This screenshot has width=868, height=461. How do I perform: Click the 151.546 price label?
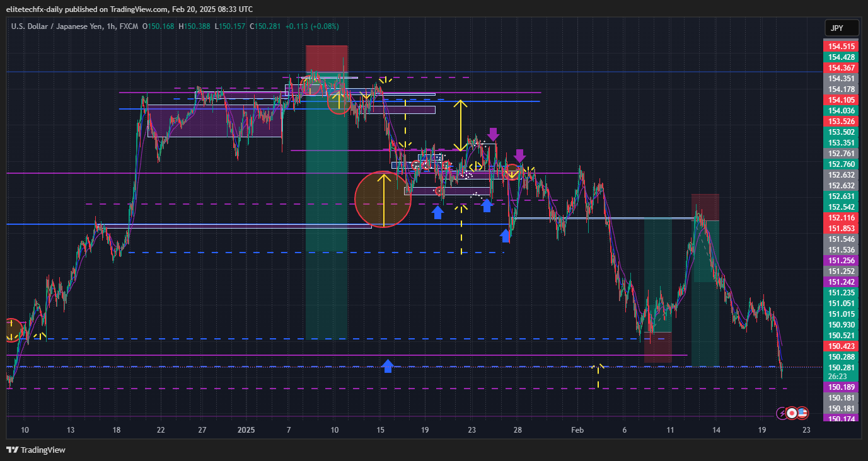(x=842, y=239)
